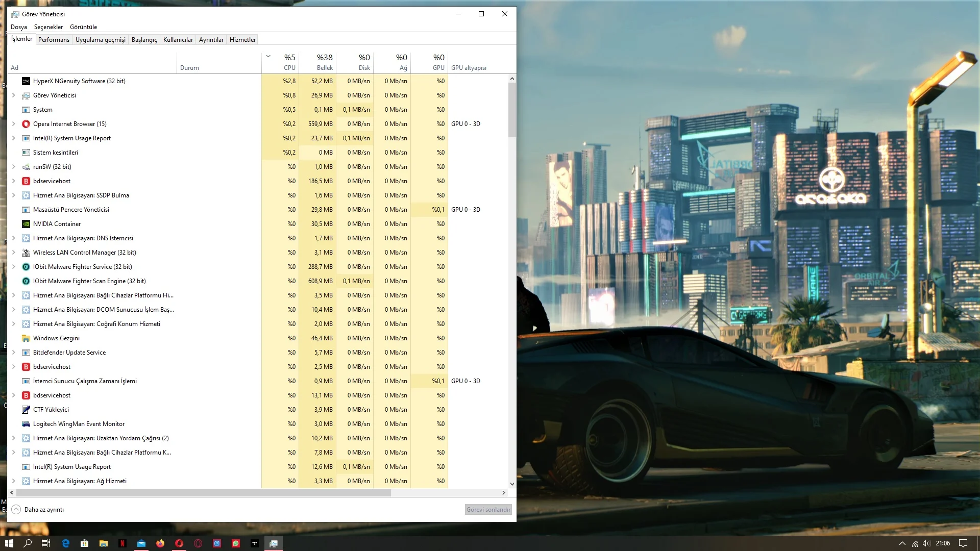Switch to the Performans tab
The image size is (980, 551).
tap(54, 40)
